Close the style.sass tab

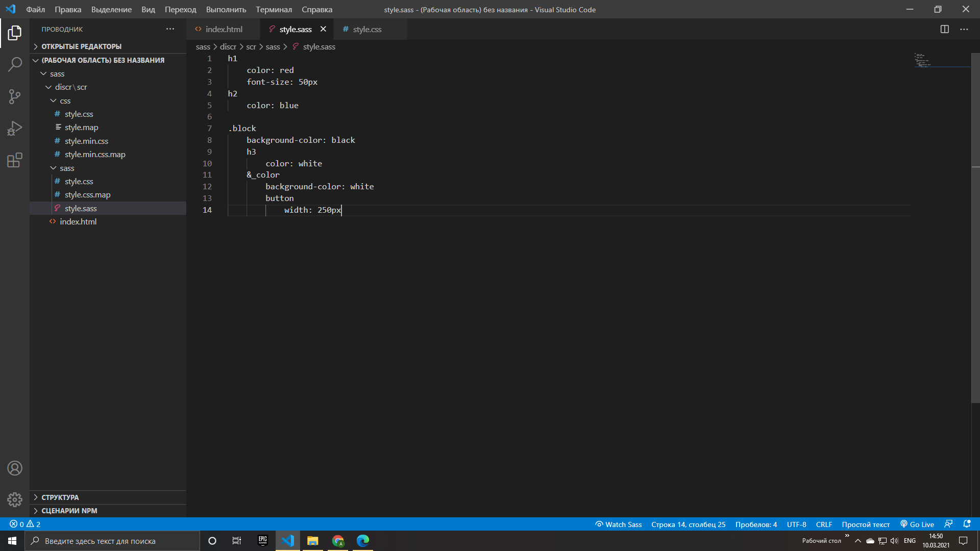tap(323, 29)
